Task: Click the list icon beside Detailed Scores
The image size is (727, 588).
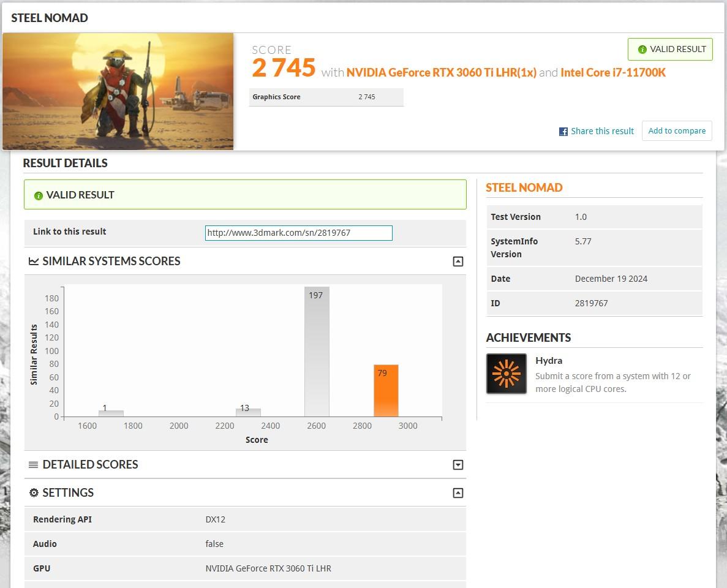Action: [x=34, y=465]
